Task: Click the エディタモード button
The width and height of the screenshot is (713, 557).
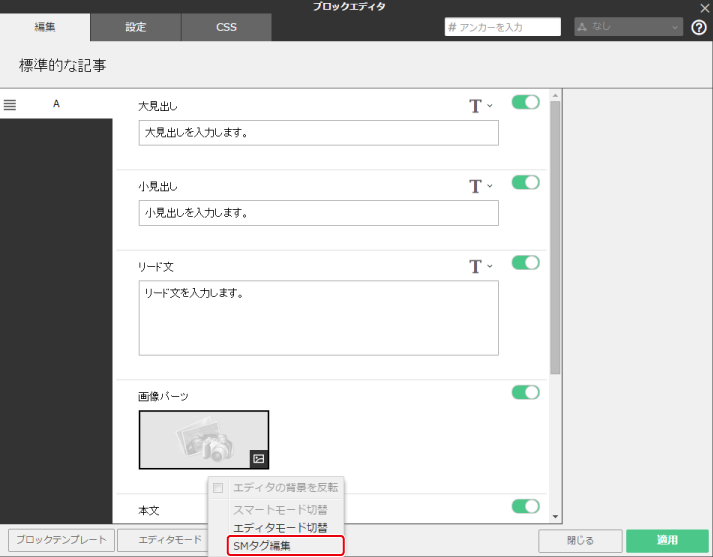Action: click(163, 540)
